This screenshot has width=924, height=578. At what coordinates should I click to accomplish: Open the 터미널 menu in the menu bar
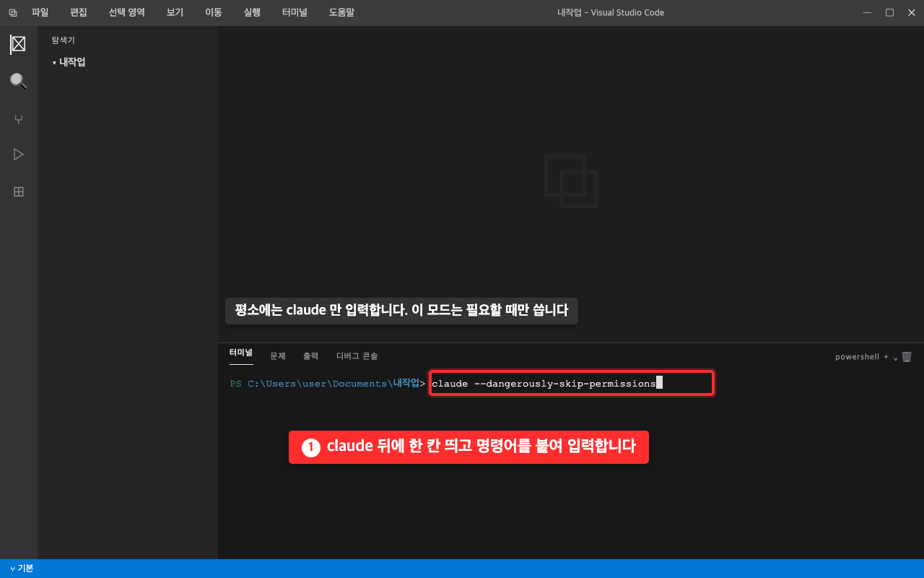click(295, 12)
